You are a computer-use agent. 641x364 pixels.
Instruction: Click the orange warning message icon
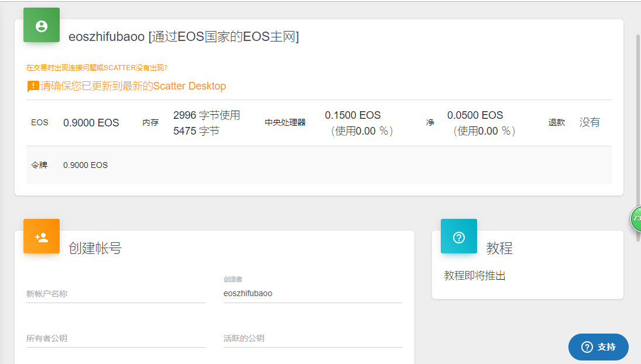click(33, 86)
